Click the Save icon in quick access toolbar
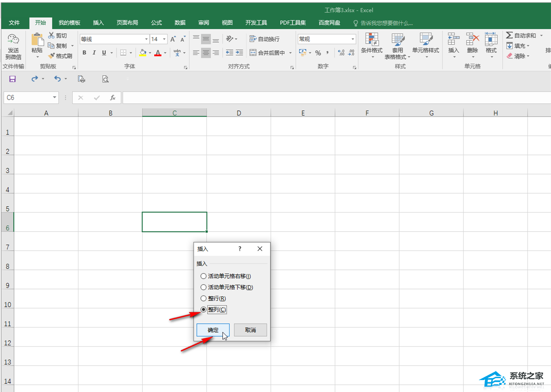The height and width of the screenshot is (392, 551). pos(12,79)
